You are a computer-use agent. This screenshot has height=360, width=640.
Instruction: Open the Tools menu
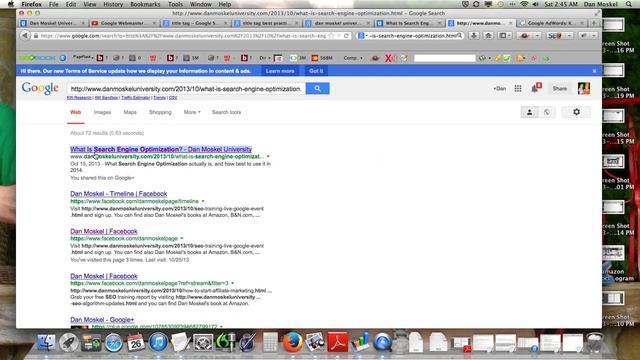click(x=175, y=4)
